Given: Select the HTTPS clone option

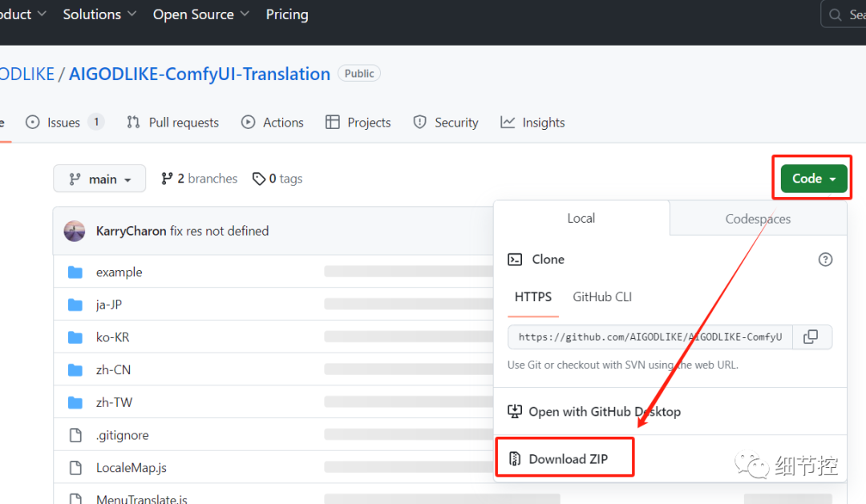Looking at the screenshot, I should point(533,297).
